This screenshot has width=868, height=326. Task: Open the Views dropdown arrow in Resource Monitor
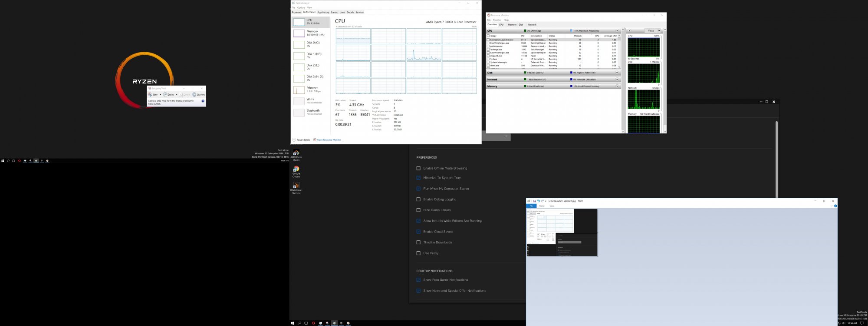coord(659,31)
